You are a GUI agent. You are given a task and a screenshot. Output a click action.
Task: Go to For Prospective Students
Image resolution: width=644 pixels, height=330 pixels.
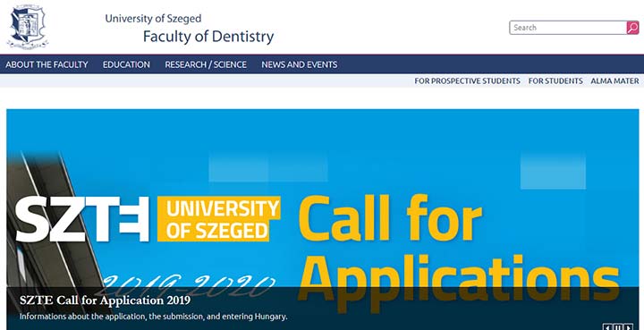tap(467, 80)
